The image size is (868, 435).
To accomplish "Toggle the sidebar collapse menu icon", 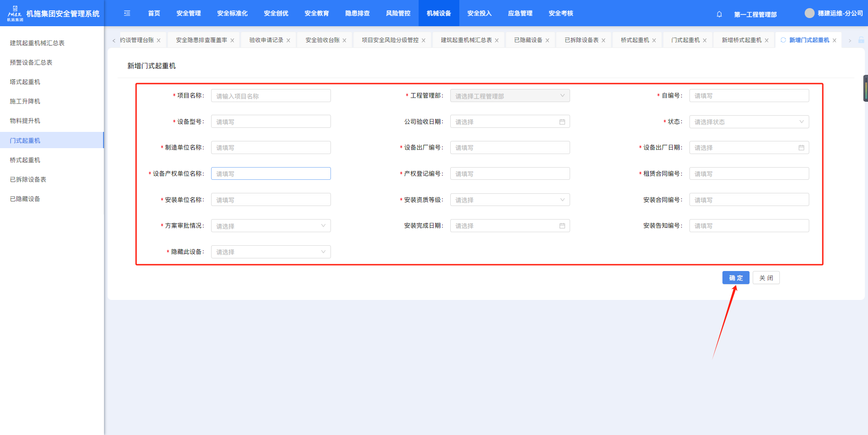I will pyautogui.click(x=127, y=14).
